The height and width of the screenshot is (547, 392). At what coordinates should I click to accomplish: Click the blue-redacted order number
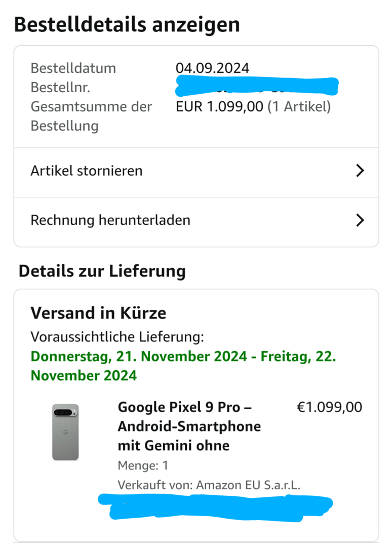(x=257, y=87)
